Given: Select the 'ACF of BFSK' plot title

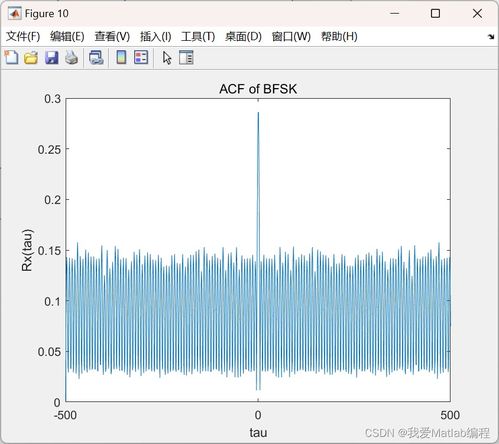Looking at the screenshot, I should tap(258, 89).
